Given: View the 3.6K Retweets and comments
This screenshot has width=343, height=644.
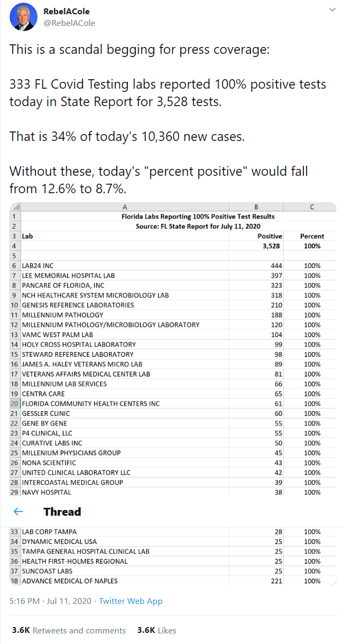Looking at the screenshot, I should [69, 630].
